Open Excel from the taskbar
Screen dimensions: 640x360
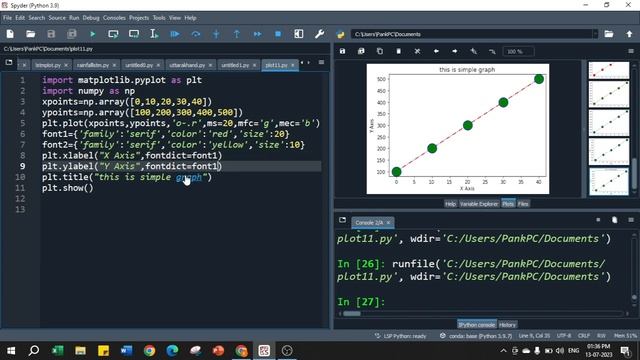[x=57, y=351]
